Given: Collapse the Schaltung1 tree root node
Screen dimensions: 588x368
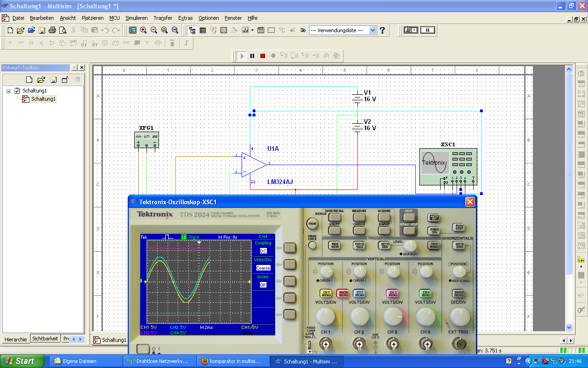Looking at the screenshot, I should click(8, 91).
